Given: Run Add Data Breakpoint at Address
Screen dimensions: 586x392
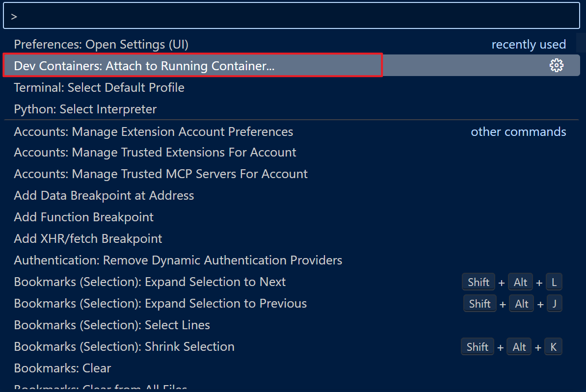Looking at the screenshot, I should (x=104, y=196).
